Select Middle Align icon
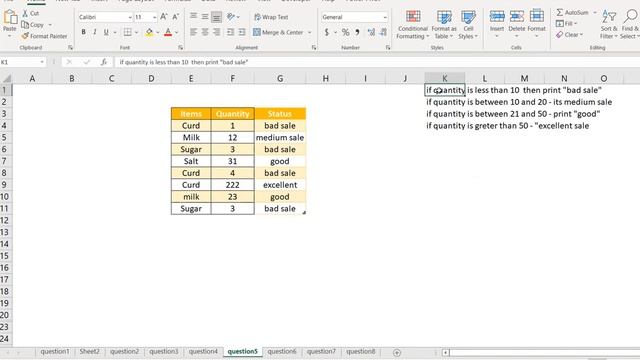This screenshot has height=360, width=640. click(x=205, y=16)
